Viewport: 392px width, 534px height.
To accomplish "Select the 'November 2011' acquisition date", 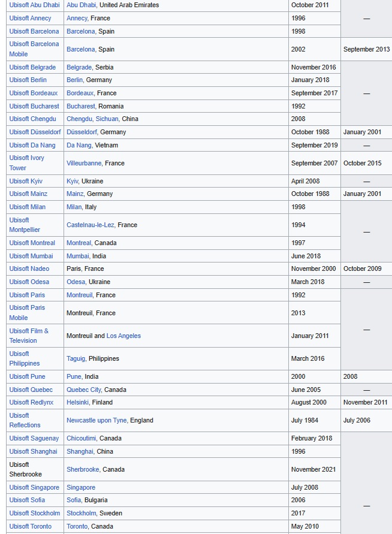I will [366, 403].
